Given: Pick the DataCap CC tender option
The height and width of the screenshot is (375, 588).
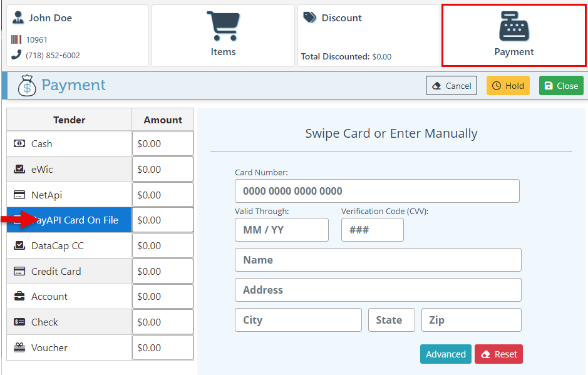Looking at the screenshot, I should 69,246.
